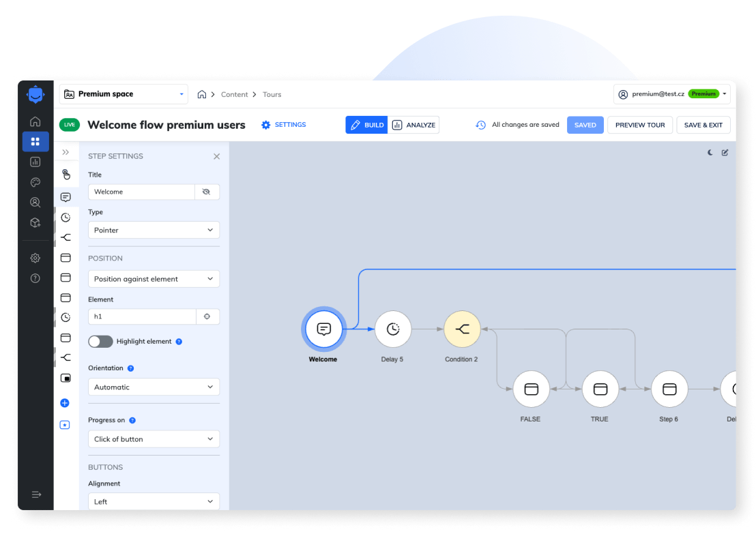Click the blue plus icon to add a step
Image resolution: width=756 pixels, height=549 pixels.
(65, 403)
